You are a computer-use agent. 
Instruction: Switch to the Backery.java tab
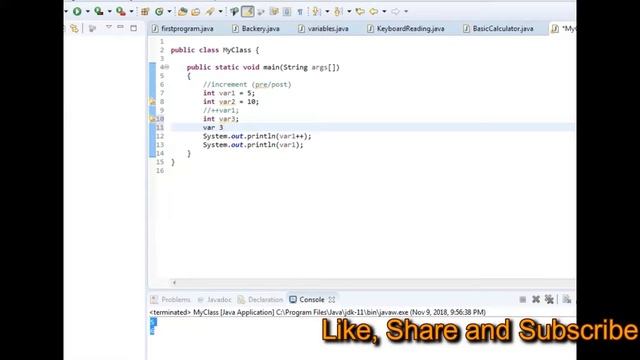pos(256,29)
